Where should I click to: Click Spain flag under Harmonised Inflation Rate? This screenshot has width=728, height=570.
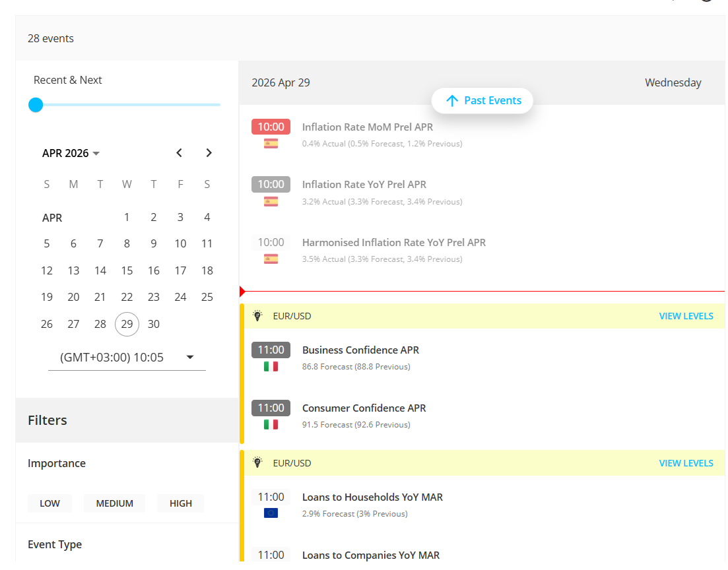[x=271, y=259]
